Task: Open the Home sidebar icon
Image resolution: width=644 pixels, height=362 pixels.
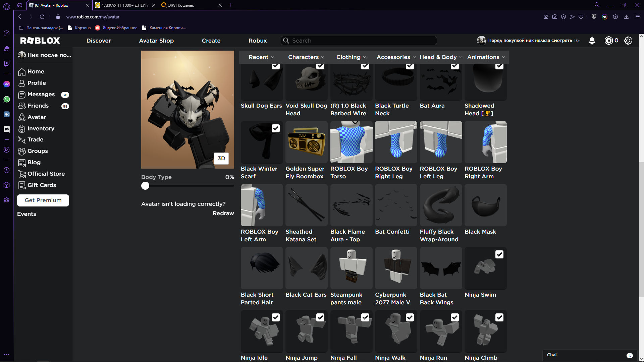Action: pos(22,72)
